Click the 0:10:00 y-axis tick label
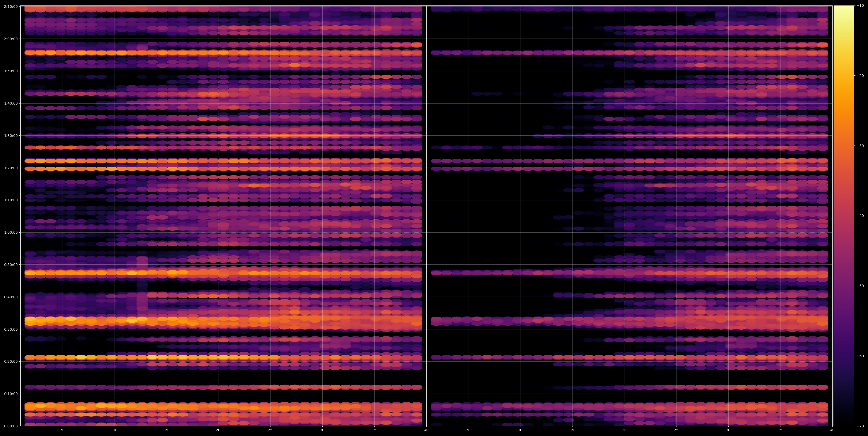868x436 pixels. 11,394
